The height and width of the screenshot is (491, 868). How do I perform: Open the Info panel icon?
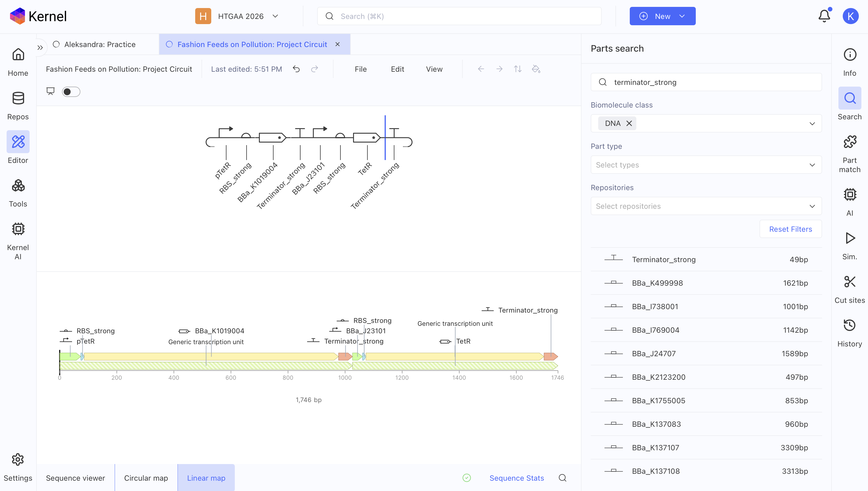coord(850,54)
